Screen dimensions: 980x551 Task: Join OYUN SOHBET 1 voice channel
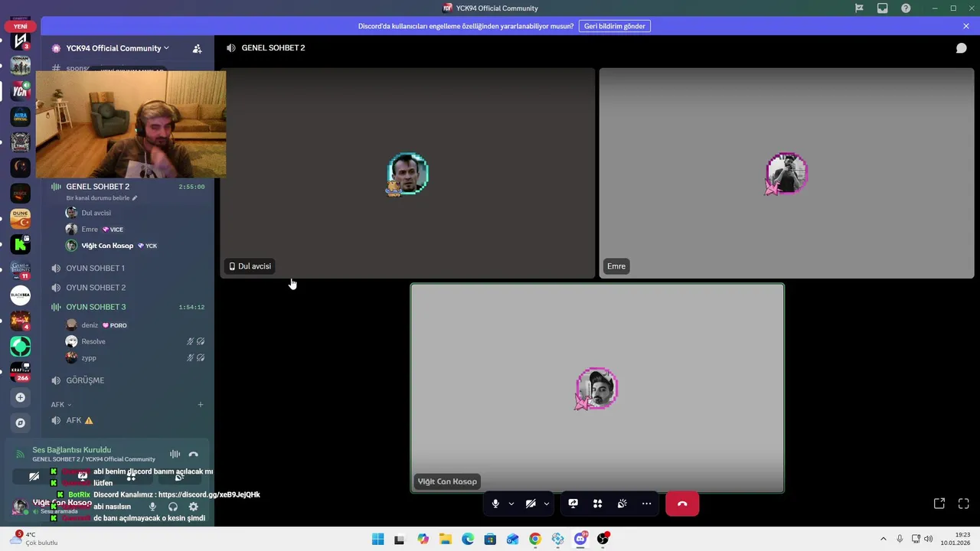tap(95, 268)
